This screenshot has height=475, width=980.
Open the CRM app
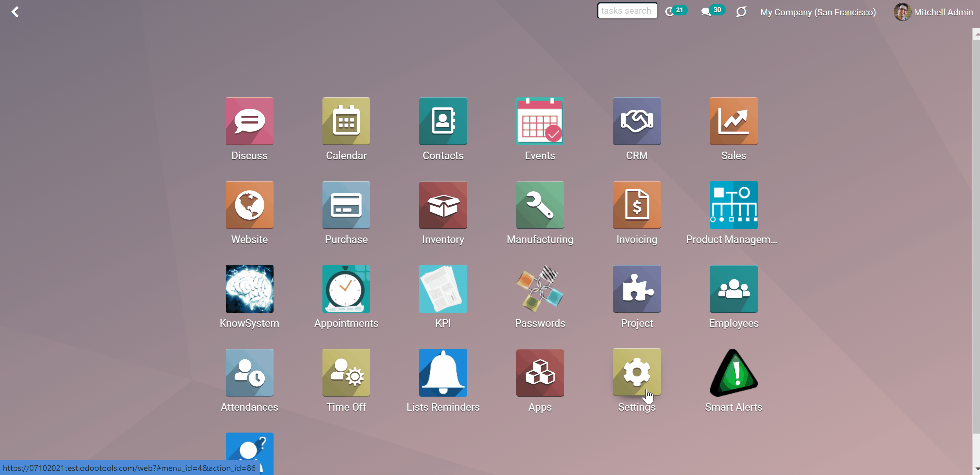pos(637,121)
